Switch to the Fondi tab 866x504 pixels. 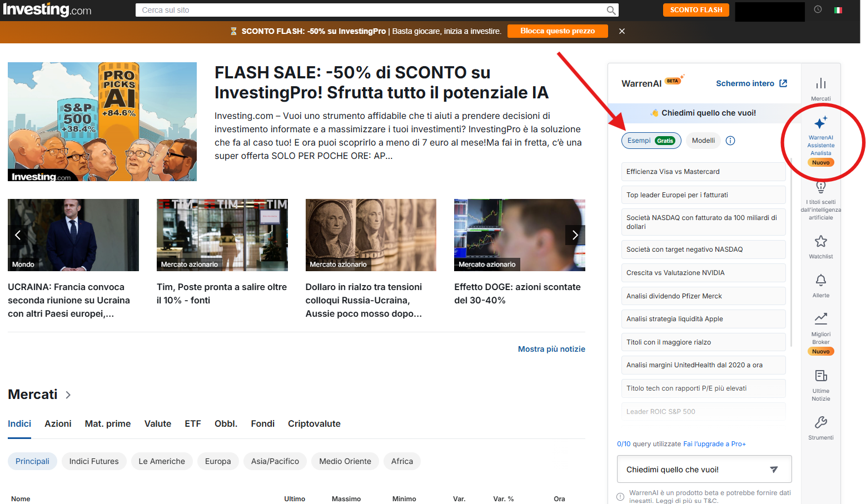[263, 423]
